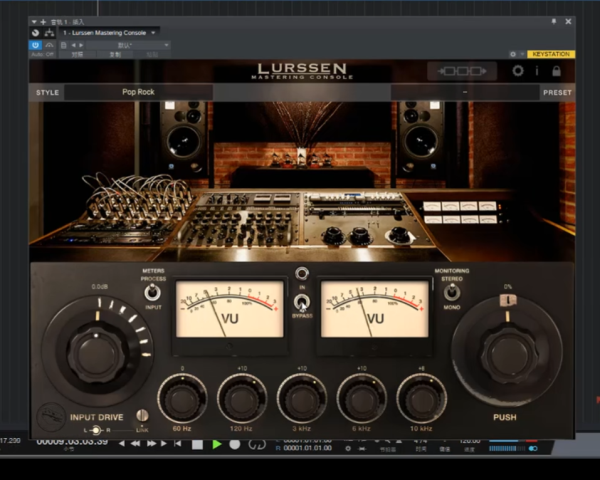600x480 pixels.
Task: Click transport Fast Forward button
Action: (152, 444)
